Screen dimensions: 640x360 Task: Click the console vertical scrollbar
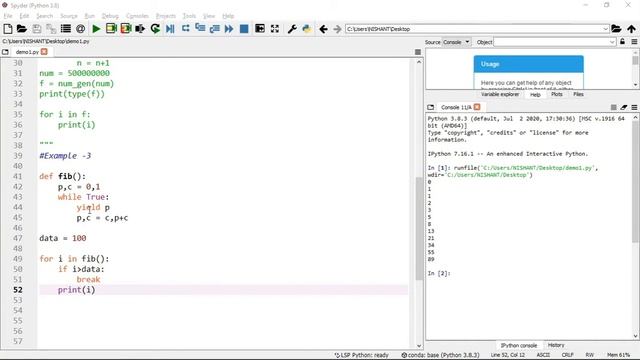[636, 182]
